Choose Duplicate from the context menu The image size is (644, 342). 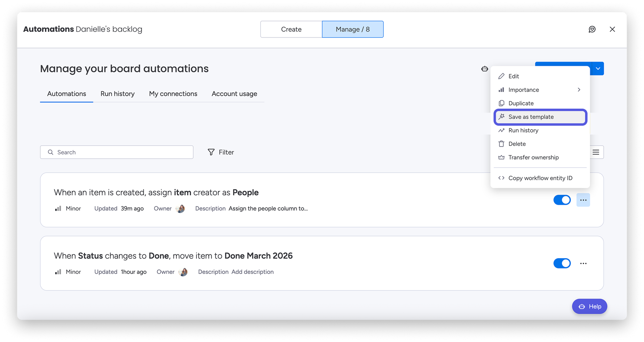coord(521,103)
